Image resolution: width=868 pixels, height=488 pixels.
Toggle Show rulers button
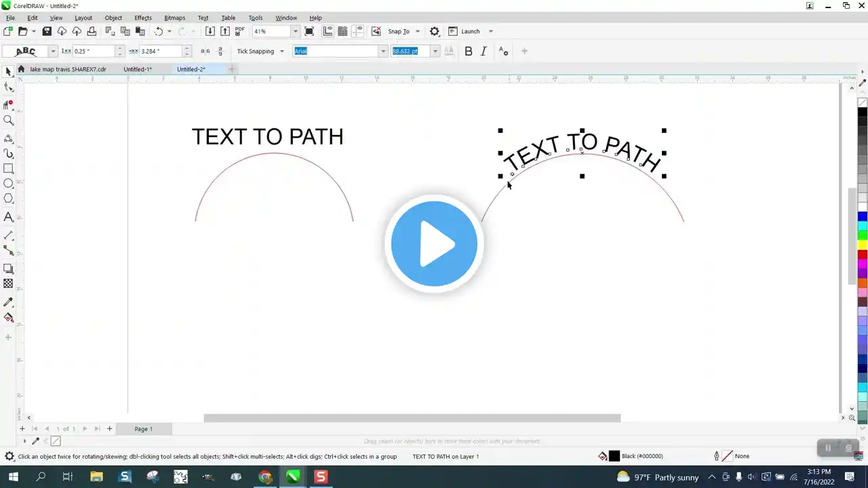(x=328, y=31)
